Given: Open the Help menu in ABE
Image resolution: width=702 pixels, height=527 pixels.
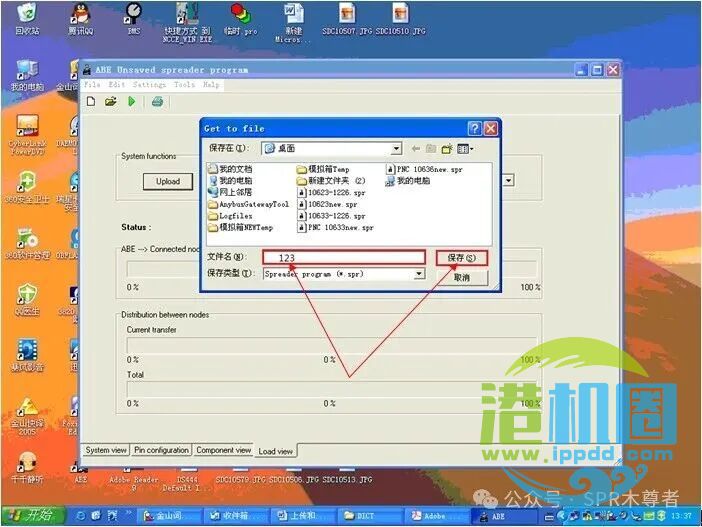Looking at the screenshot, I should 211,84.
